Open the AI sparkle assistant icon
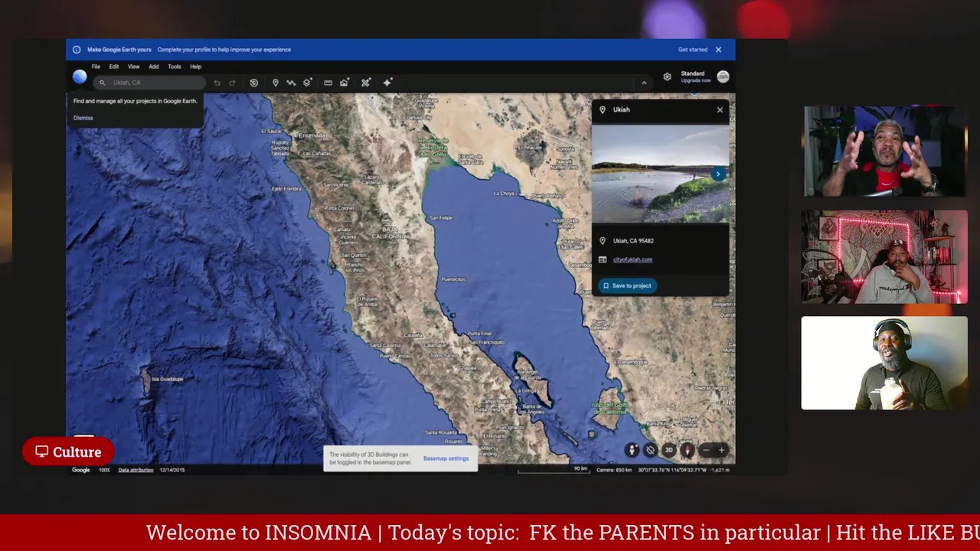Image resolution: width=980 pixels, height=551 pixels. [x=387, y=83]
